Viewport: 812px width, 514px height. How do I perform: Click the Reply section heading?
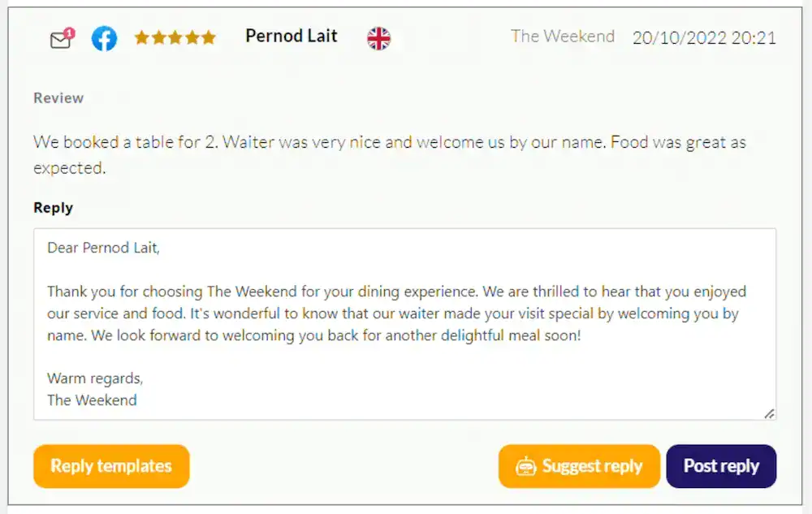click(53, 207)
